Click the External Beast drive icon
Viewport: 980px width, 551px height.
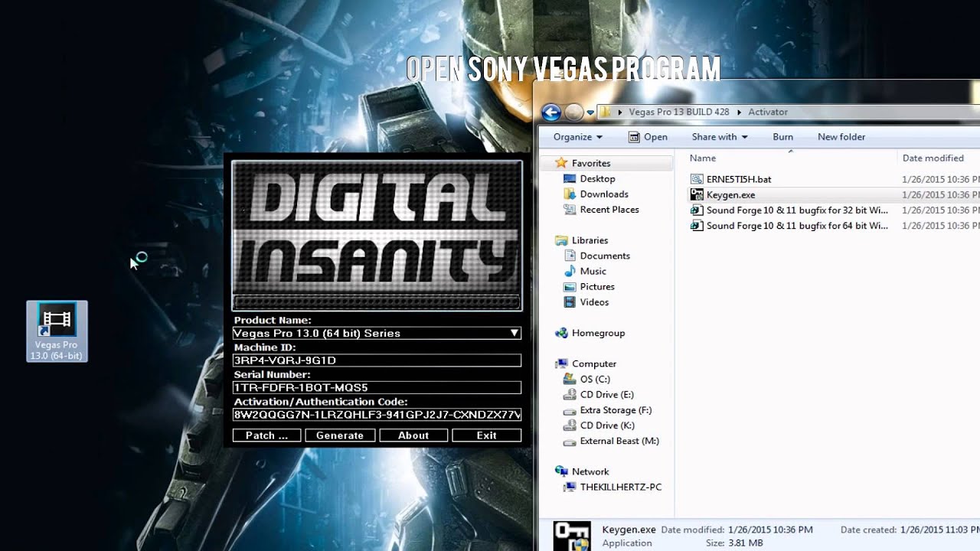pos(570,442)
